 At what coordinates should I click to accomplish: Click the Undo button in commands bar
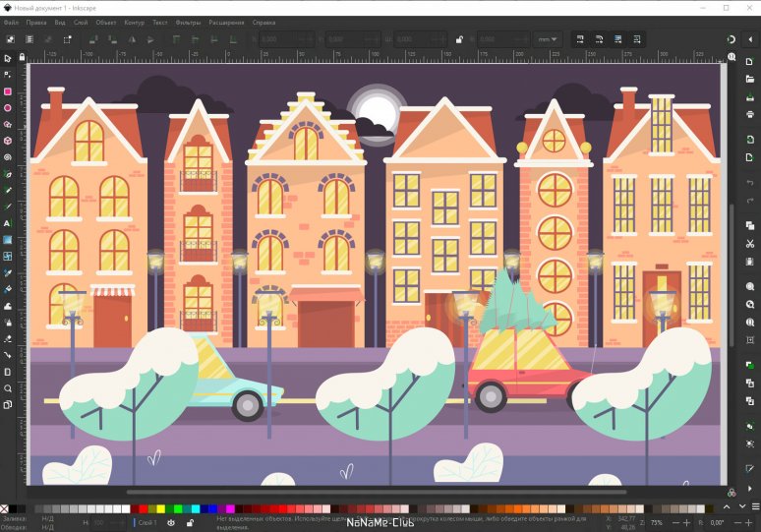749,184
